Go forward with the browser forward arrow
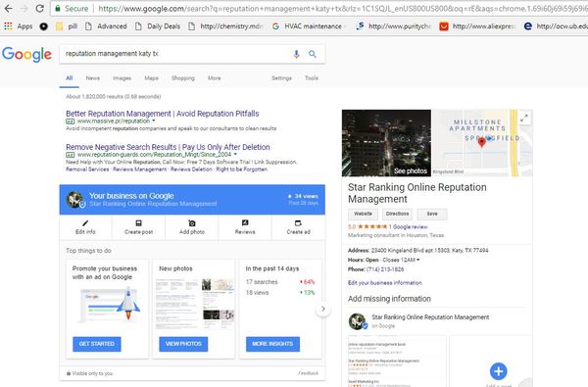Screen dimensions: 588x387 point(24,8)
